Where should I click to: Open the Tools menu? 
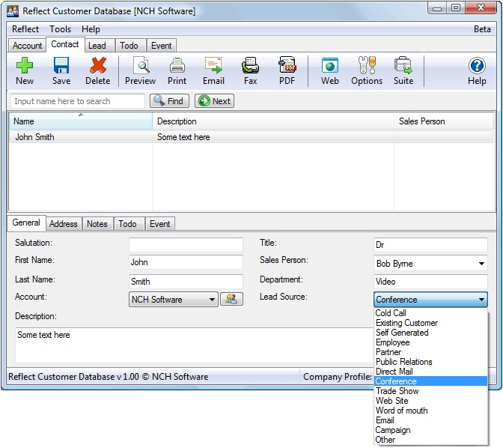tap(60, 29)
